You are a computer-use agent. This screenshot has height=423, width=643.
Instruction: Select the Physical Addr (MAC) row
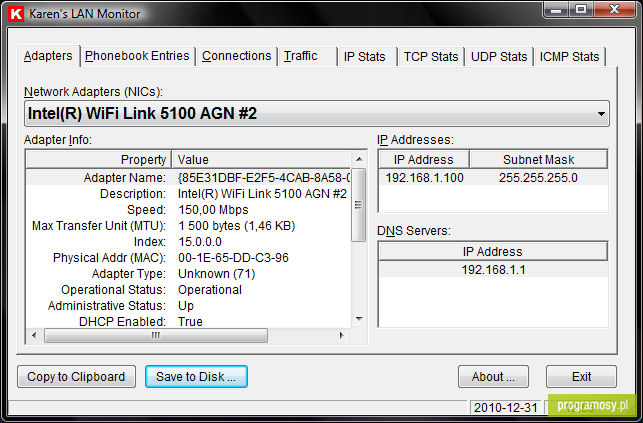tap(189, 257)
